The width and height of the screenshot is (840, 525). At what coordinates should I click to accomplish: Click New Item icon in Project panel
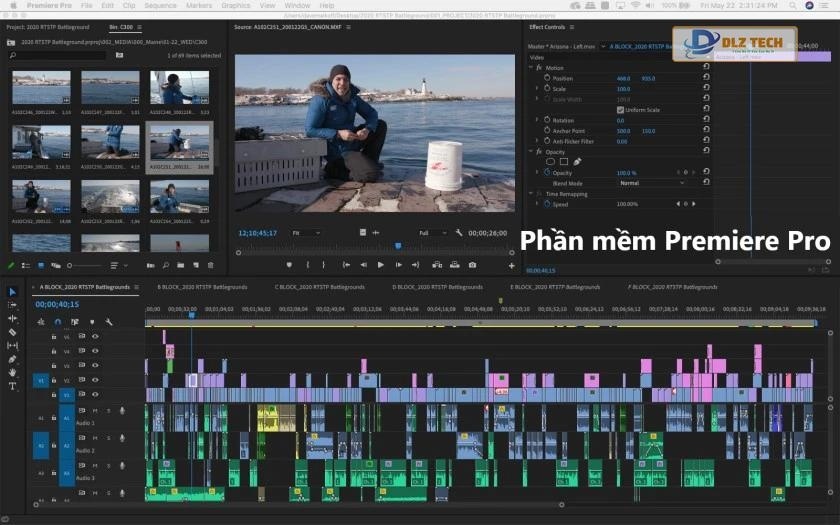pos(196,266)
